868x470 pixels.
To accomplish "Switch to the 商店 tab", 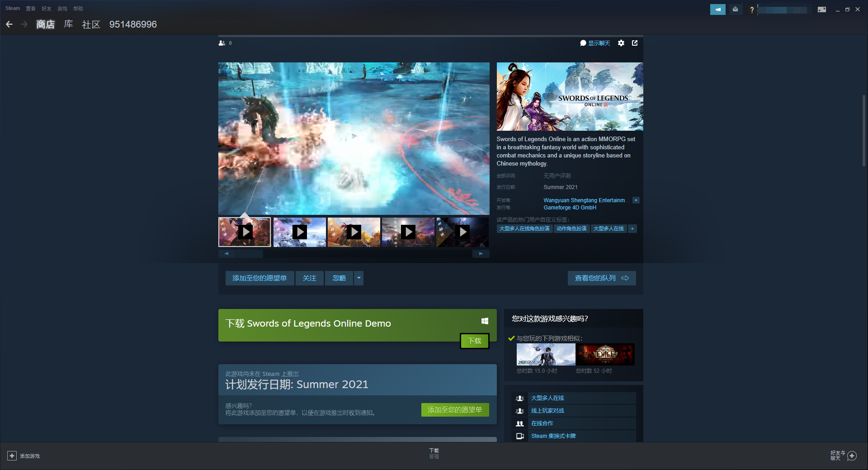I will pos(45,24).
